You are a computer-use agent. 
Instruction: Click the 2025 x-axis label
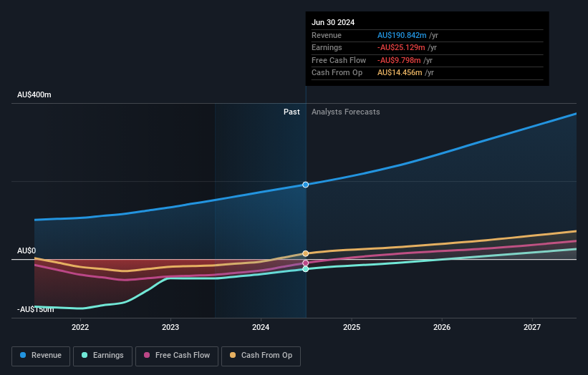[352, 327]
